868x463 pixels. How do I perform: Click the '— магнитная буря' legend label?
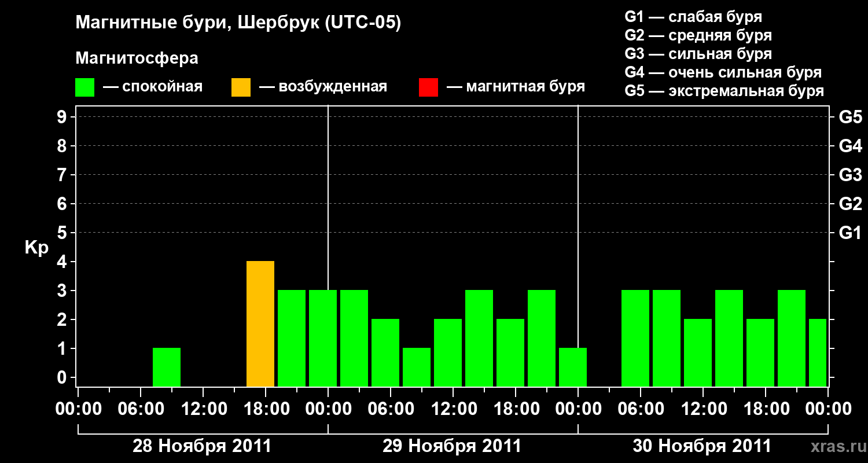(x=516, y=87)
